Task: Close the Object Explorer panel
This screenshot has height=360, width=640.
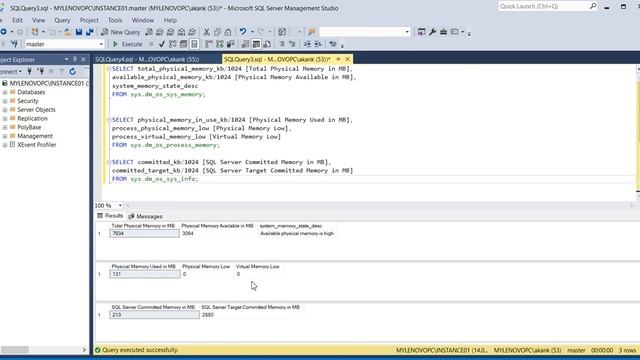Action: pos(83,60)
